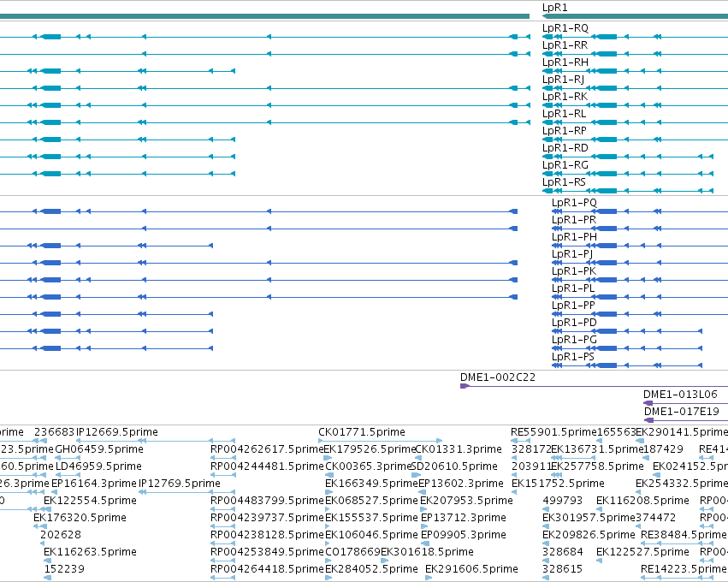Select the SD20610.5prime EST label
Image resolution: width=728 pixels, height=582 pixels.
pos(454,466)
